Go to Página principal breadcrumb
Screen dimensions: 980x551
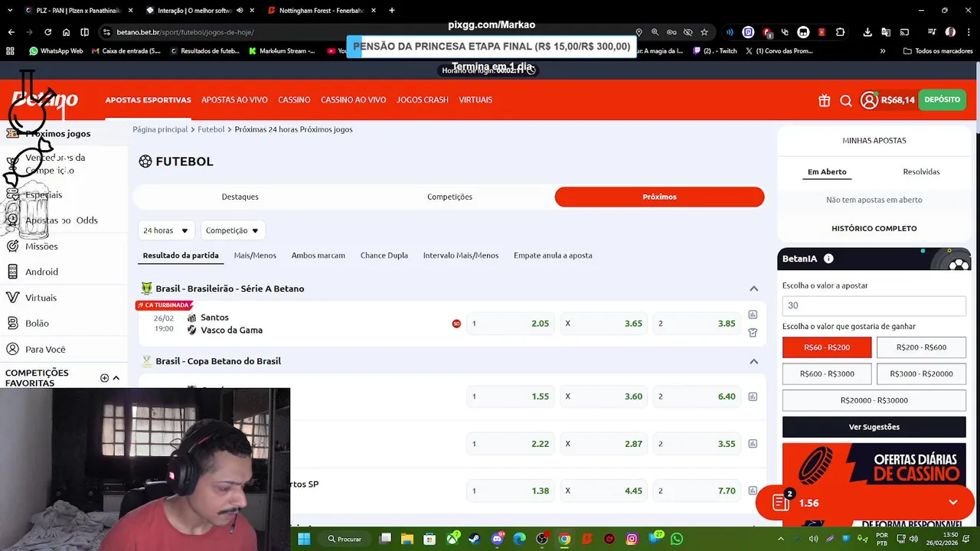click(x=160, y=129)
